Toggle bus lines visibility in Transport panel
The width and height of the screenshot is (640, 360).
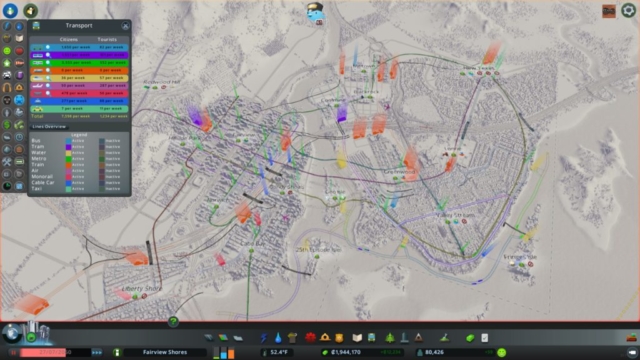click(x=48, y=47)
